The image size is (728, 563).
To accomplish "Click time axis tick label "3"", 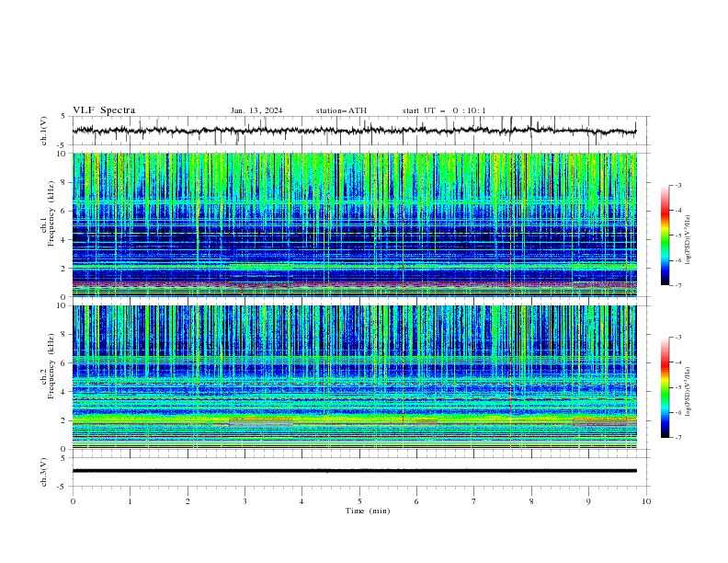I will pyautogui.click(x=245, y=501).
